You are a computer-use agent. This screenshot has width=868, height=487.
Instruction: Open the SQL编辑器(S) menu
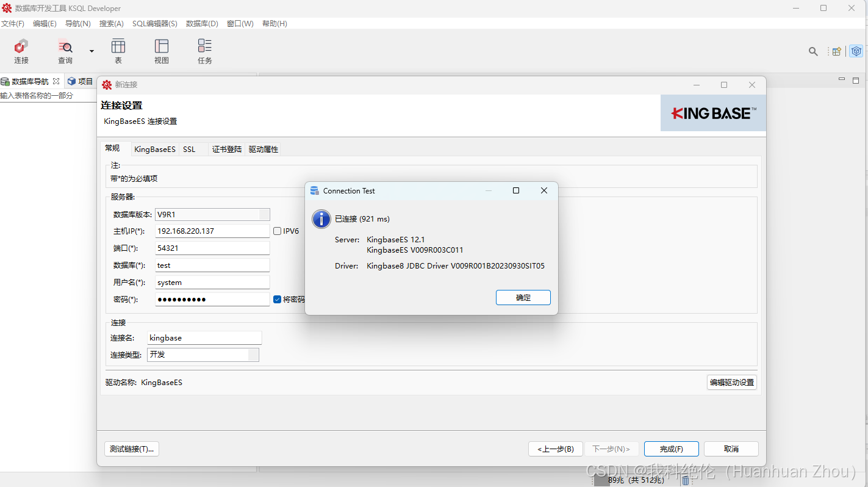pyautogui.click(x=155, y=24)
